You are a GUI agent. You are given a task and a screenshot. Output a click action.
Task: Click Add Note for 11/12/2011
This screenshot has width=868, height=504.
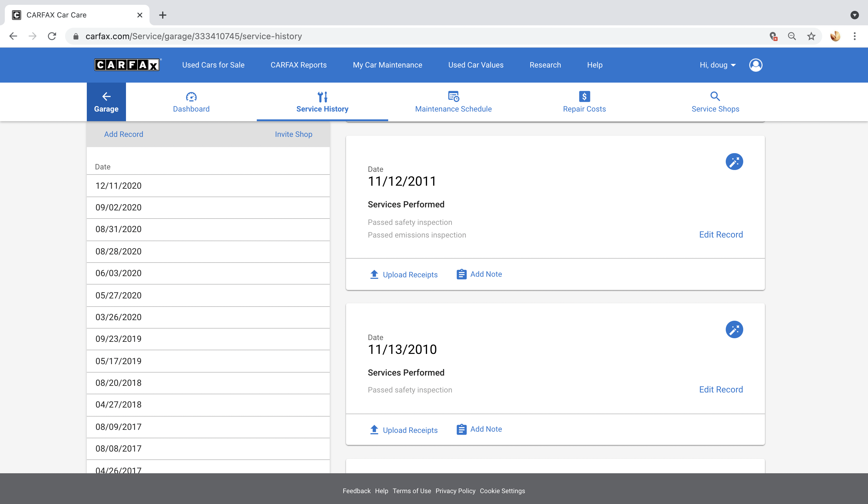click(486, 274)
